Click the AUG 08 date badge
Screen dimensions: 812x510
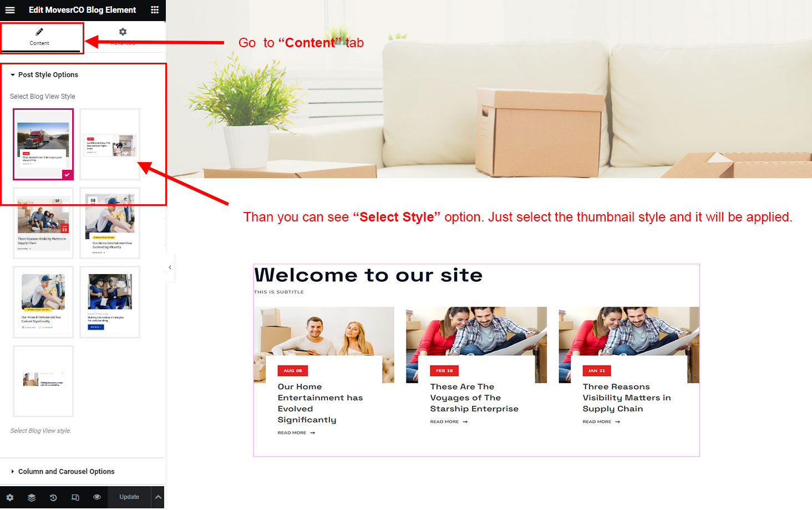[293, 371]
